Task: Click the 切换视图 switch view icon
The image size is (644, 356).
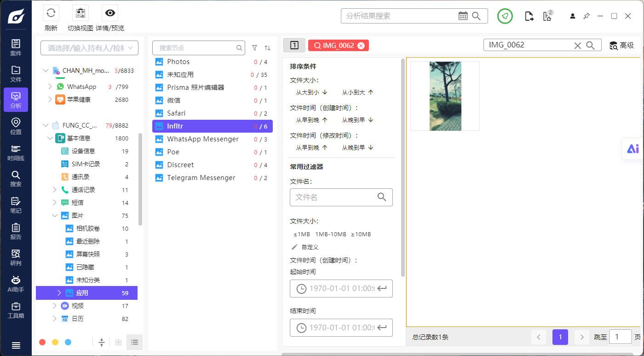Action: (80, 13)
